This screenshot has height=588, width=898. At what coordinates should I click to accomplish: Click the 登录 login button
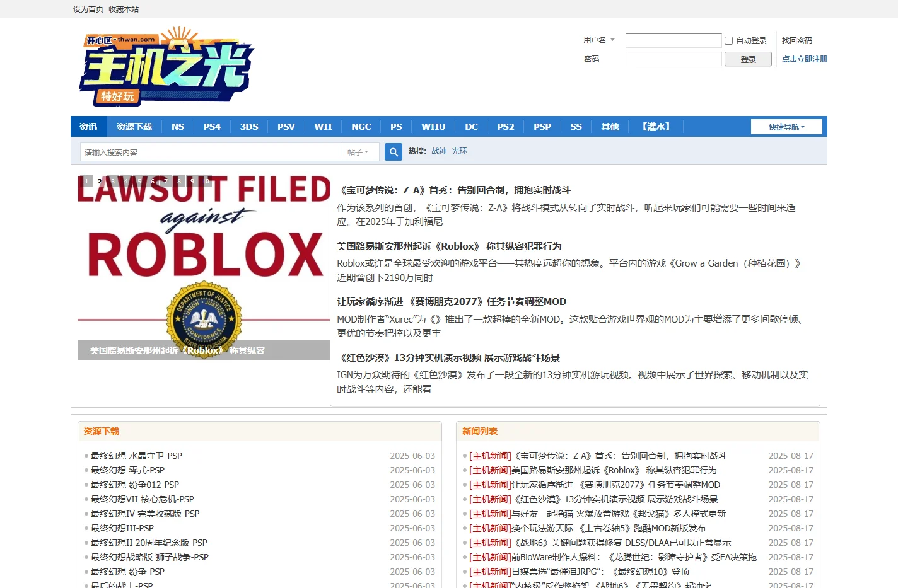point(748,59)
